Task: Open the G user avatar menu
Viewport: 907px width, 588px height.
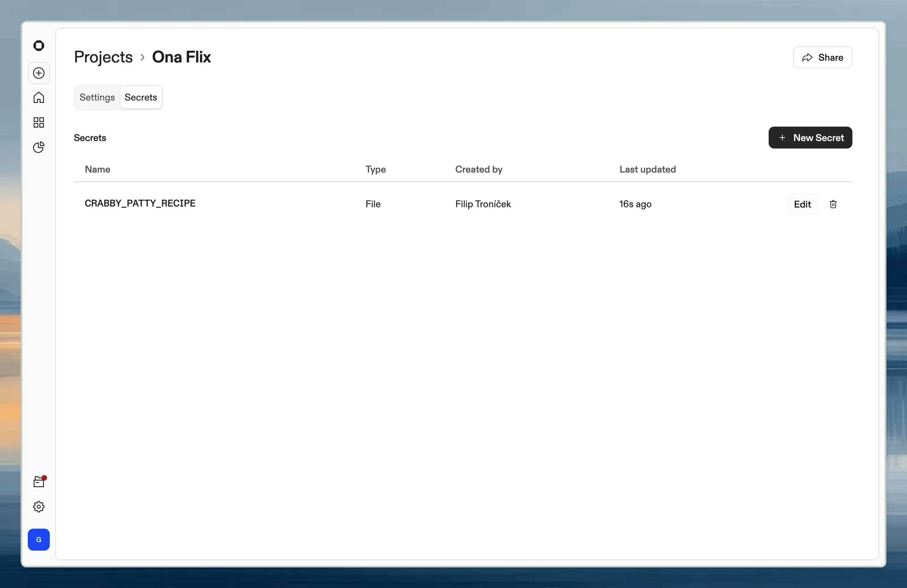Action: 38,540
